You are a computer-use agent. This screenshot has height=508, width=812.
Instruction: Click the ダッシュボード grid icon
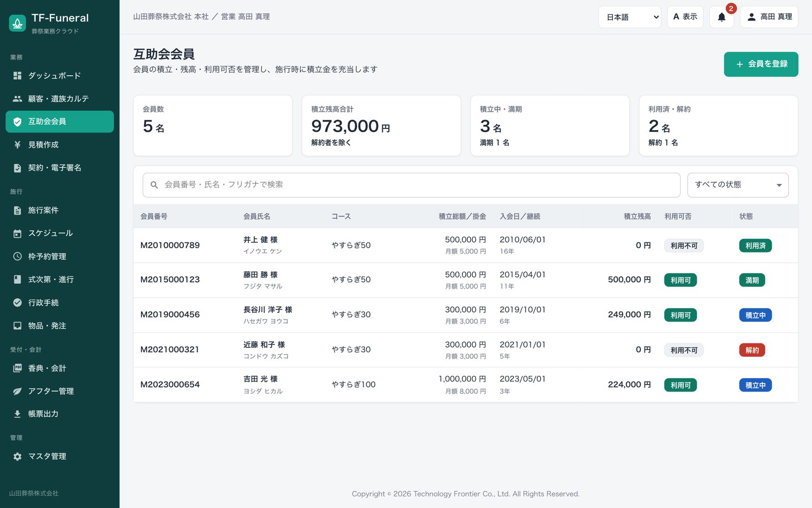(17, 76)
